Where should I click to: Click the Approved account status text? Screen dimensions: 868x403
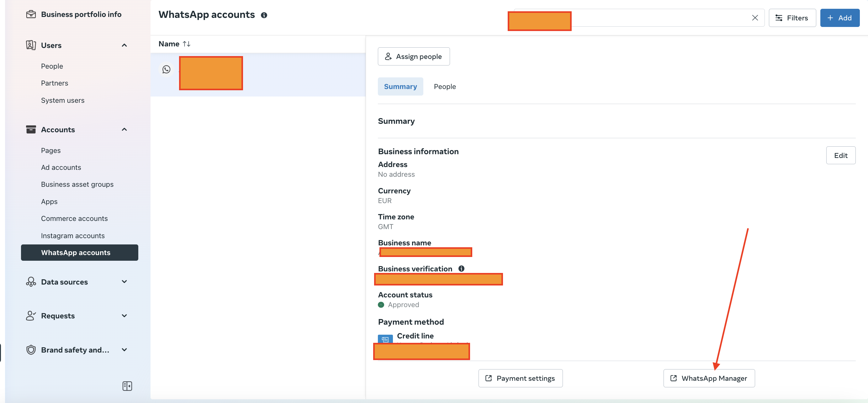pos(403,305)
